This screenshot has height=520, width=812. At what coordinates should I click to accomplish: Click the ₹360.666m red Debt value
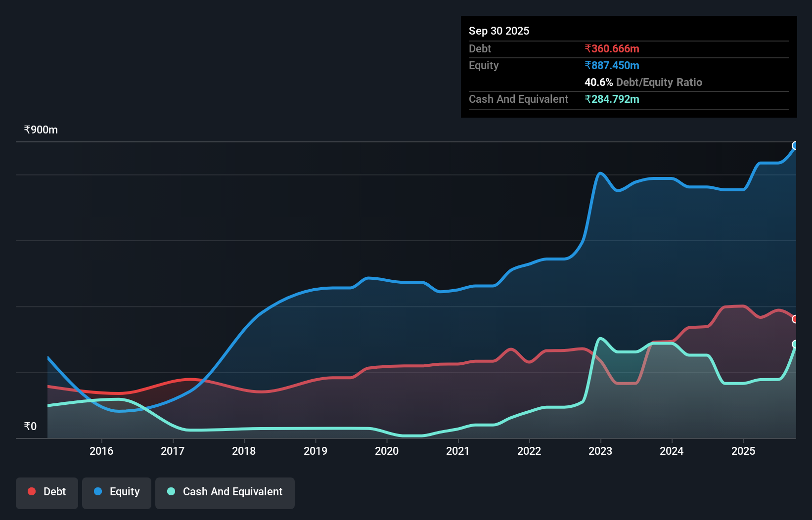[x=612, y=48]
